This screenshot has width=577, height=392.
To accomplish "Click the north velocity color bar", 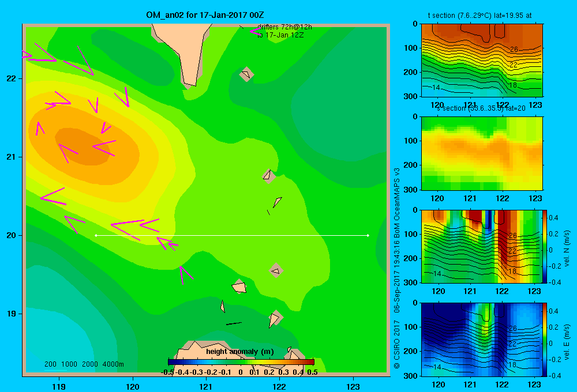I will point(545,246).
